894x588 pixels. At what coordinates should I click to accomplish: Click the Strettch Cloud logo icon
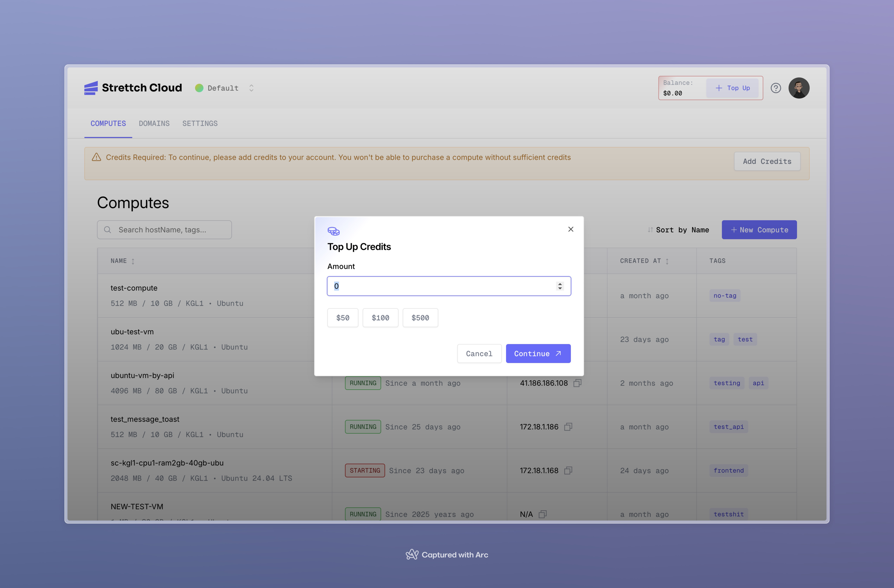pos(90,88)
